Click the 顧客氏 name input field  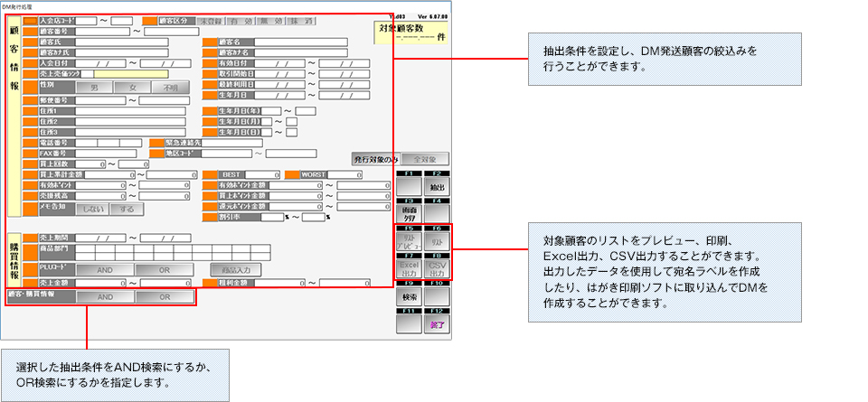(121, 42)
